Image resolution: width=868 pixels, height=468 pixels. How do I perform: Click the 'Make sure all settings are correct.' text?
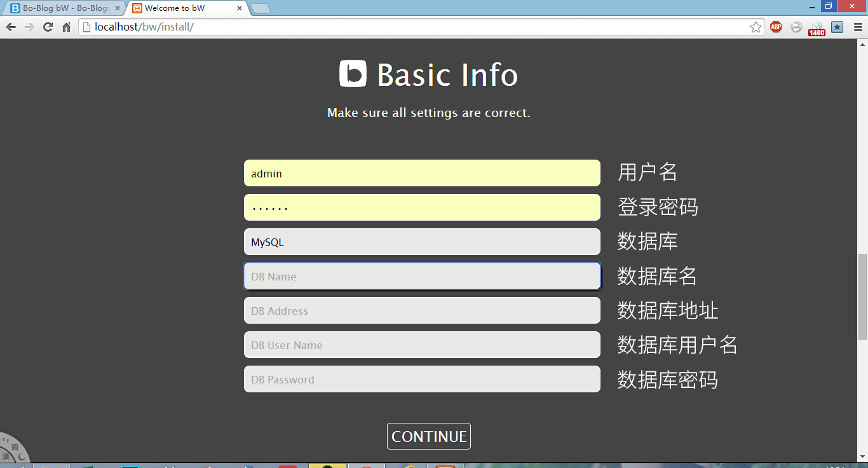coord(429,113)
